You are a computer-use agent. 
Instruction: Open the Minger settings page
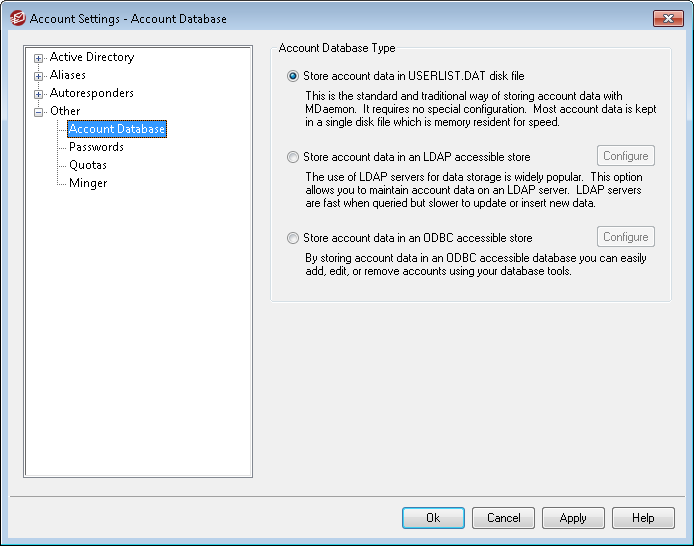click(88, 183)
